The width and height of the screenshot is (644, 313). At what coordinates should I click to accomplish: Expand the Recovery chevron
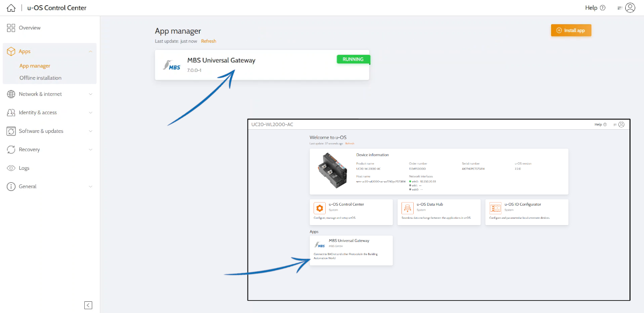point(91,150)
